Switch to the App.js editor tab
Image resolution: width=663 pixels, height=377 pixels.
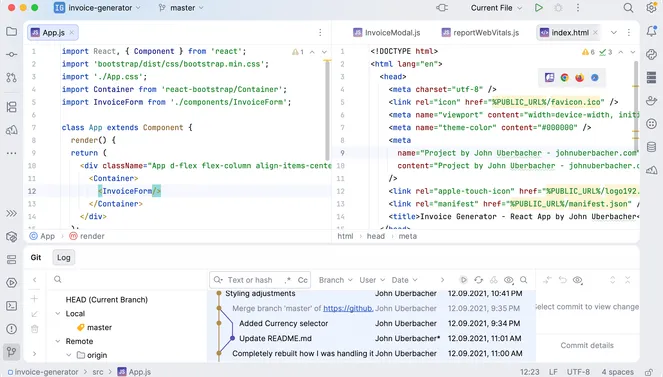pos(53,33)
